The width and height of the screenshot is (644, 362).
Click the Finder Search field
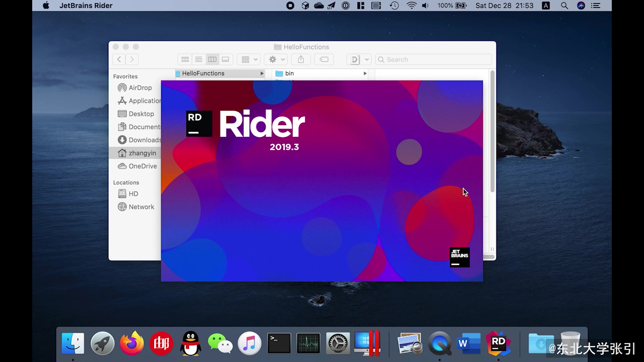point(433,59)
